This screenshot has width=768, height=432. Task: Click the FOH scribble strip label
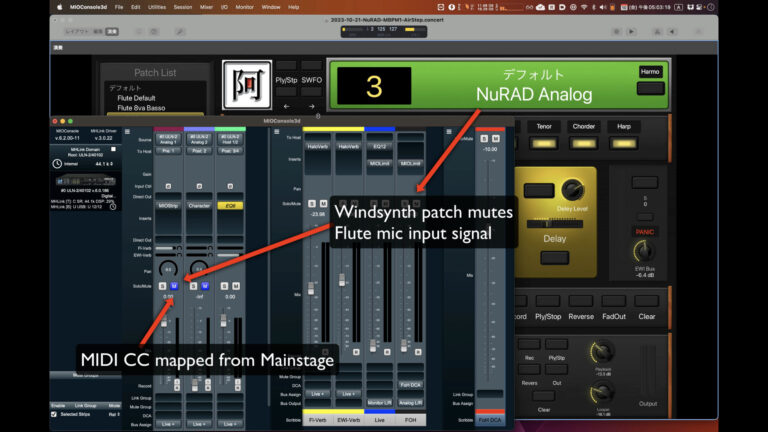410,420
